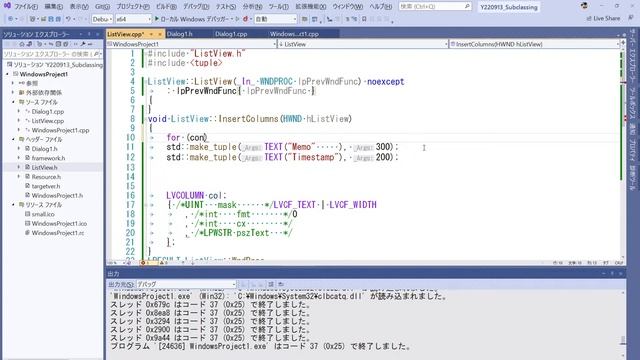Select ListView.cpp in Solution Explorer
The height and width of the screenshot is (360, 640).
pos(47,121)
